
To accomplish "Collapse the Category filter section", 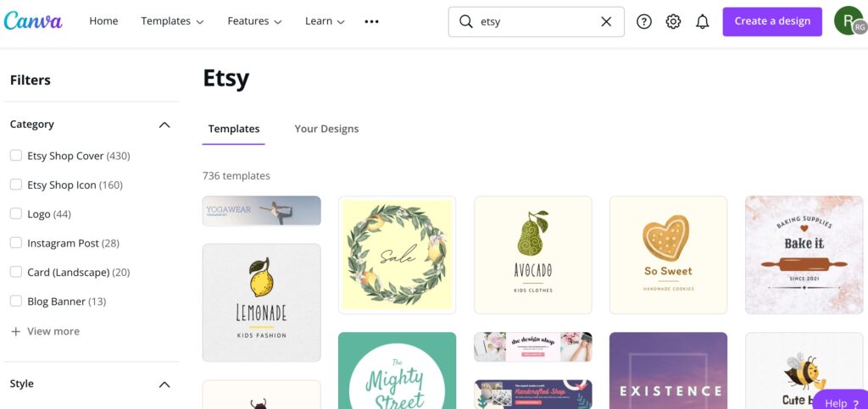I will pos(164,124).
